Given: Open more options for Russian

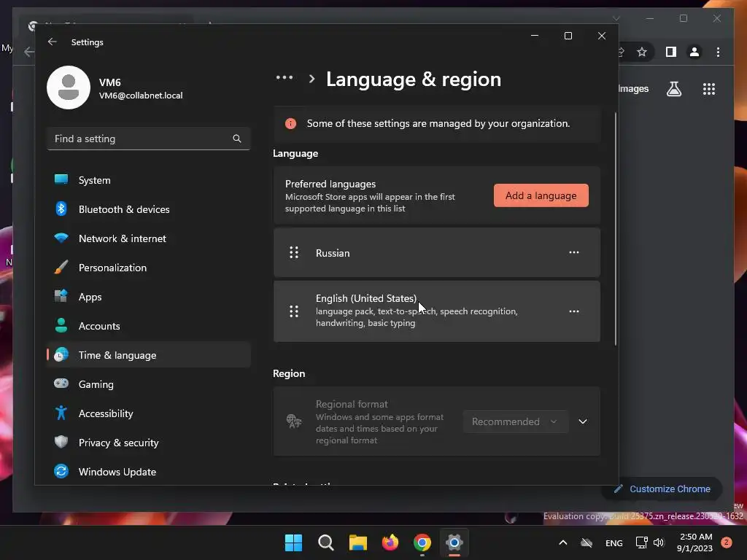Looking at the screenshot, I should tap(573, 252).
